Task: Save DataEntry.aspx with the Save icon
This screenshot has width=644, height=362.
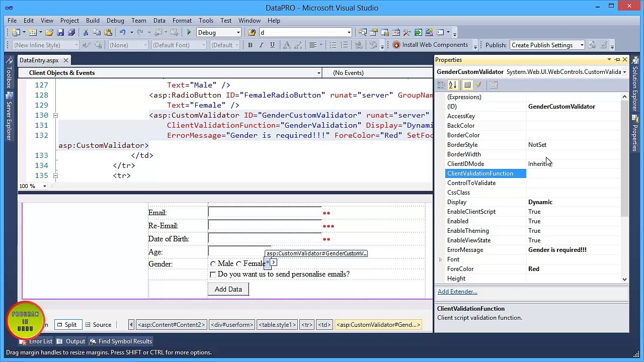Action: click(60, 33)
